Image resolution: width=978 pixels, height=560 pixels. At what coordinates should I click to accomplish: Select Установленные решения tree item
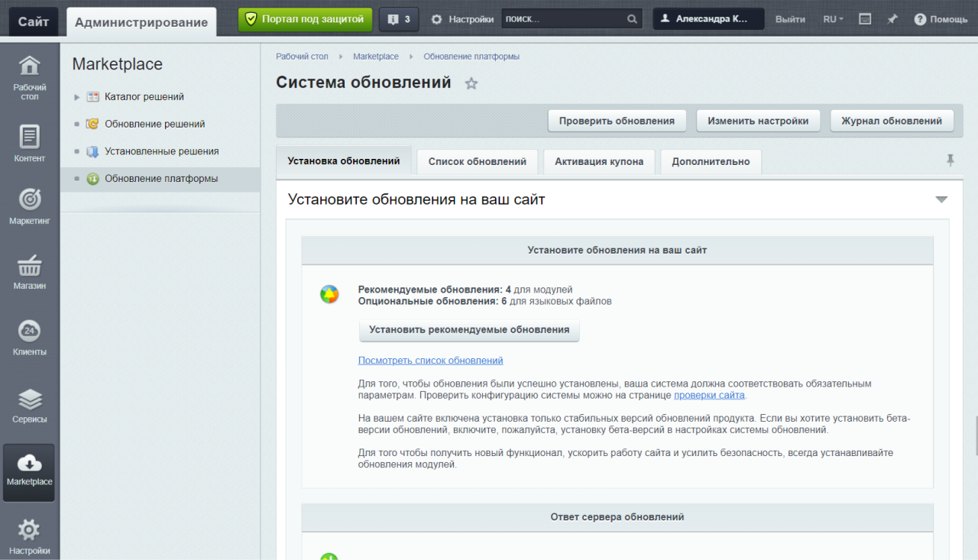[162, 151]
